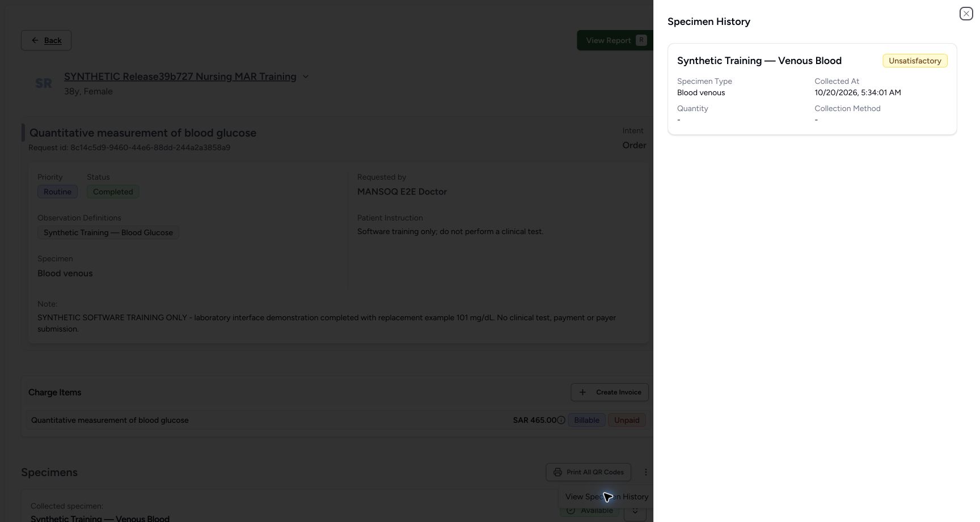Click Synthetic Training — Blood Glucose chip
The height and width of the screenshot is (522, 980).
pyautogui.click(x=108, y=232)
